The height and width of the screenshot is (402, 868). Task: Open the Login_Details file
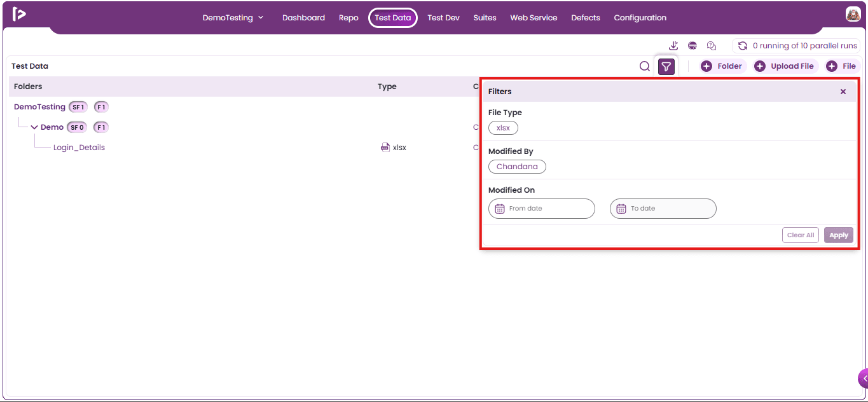(x=79, y=148)
